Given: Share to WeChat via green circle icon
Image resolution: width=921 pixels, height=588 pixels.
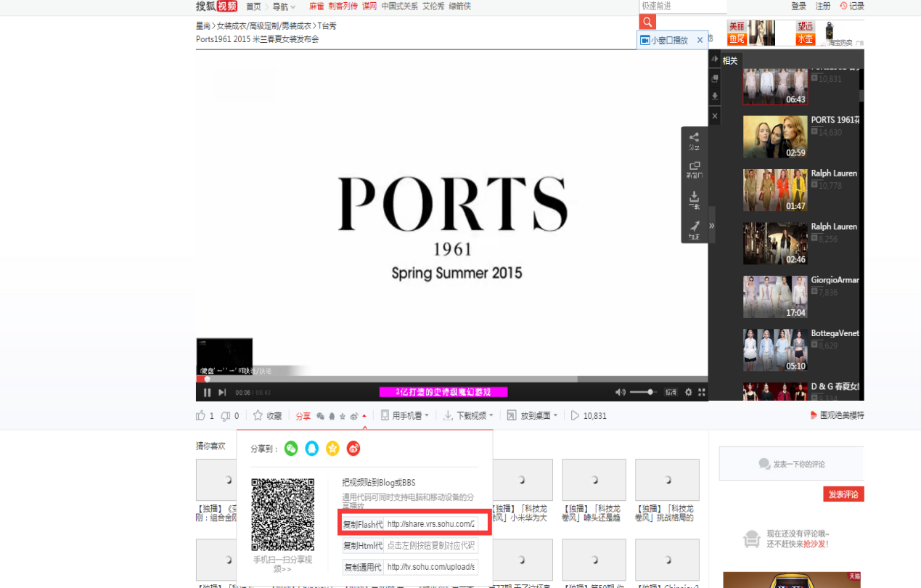Looking at the screenshot, I should pyautogui.click(x=291, y=449).
